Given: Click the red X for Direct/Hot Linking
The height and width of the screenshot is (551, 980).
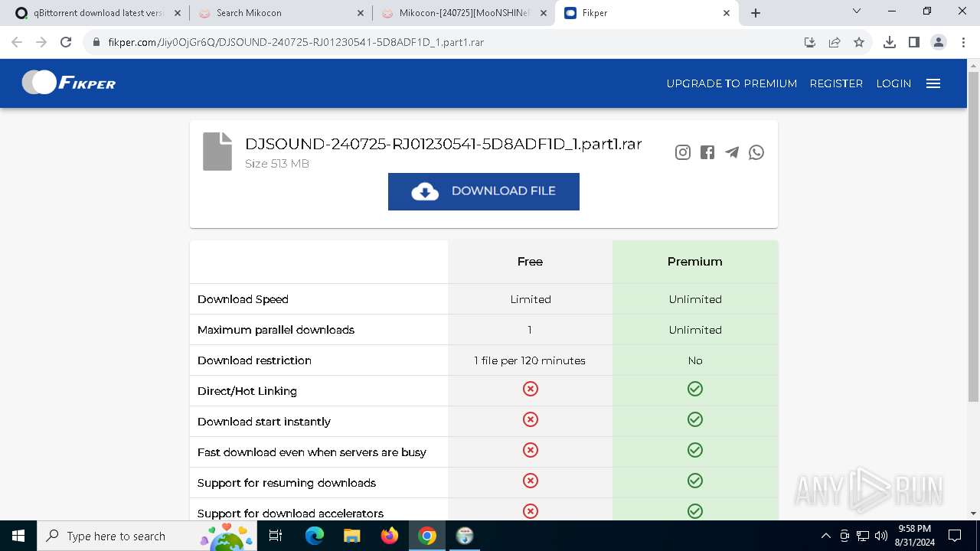Looking at the screenshot, I should (531, 389).
